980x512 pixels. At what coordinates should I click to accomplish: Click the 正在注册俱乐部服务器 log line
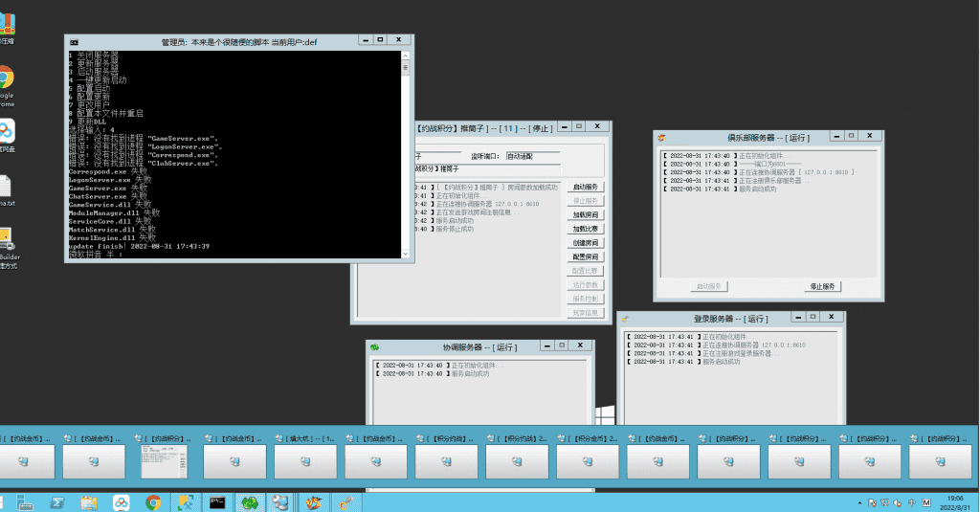[736, 181]
